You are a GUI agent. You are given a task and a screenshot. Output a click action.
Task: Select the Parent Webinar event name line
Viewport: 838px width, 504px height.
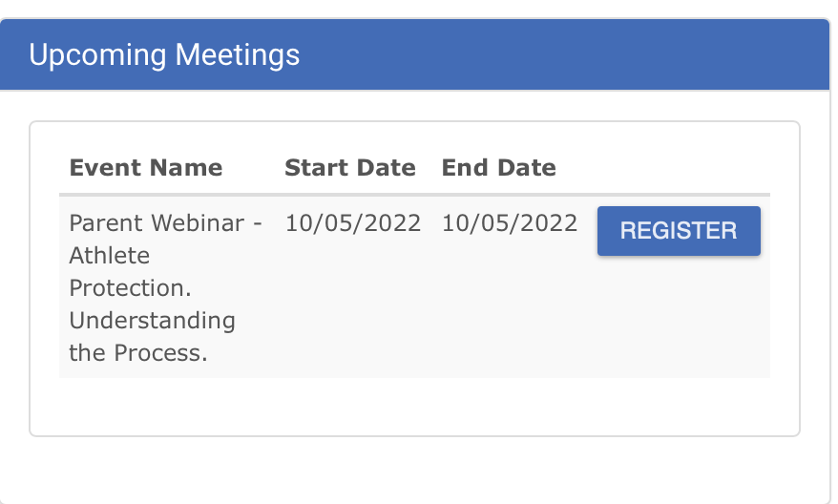click(x=165, y=223)
